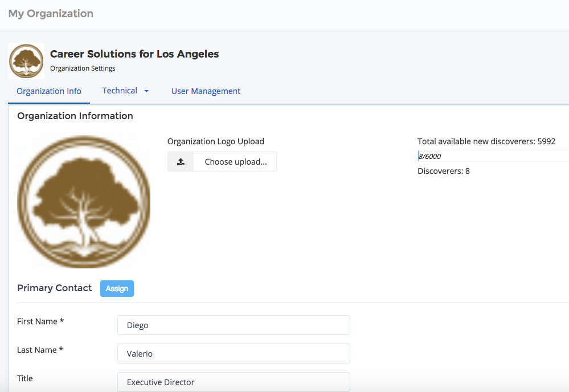Image resolution: width=569 pixels, height=392 pixels.
Task: Click the Last Name * label
Action: [40, 349]
